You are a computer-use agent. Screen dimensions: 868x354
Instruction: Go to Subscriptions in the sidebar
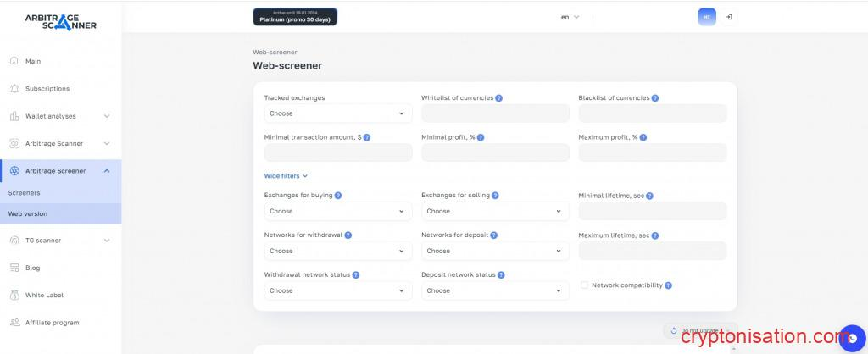pyautogui.click(x=47, y=89)
